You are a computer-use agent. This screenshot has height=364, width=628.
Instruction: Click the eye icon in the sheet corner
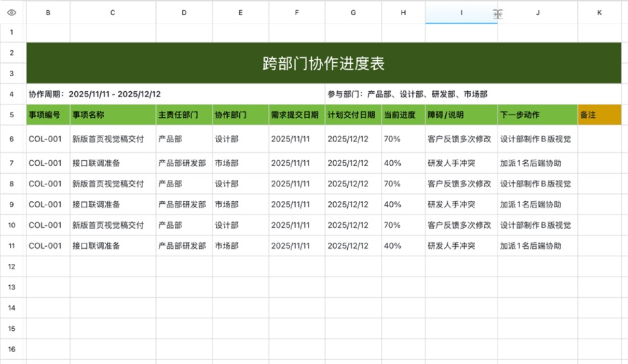11,13
